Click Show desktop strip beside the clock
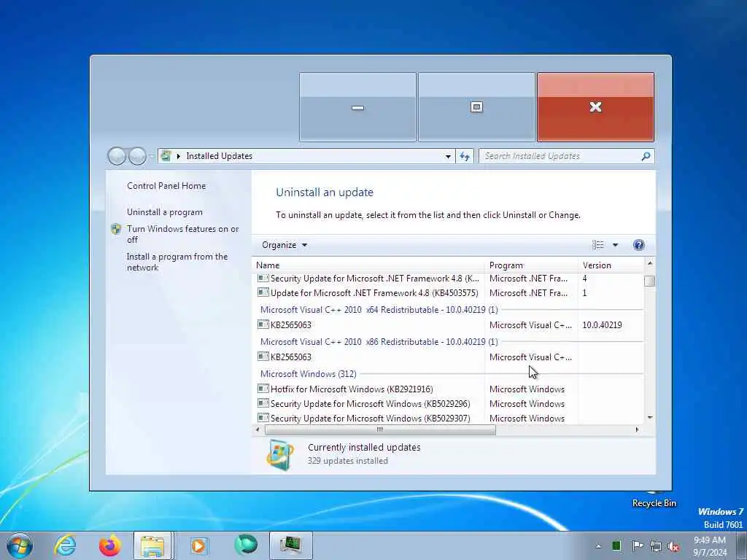 (x=741, y=545)
